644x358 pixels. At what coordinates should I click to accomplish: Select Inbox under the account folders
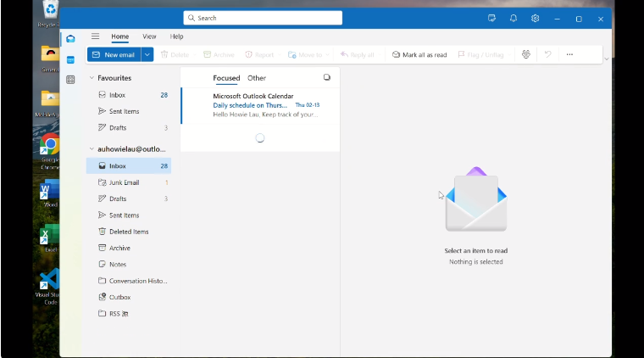(x=129, y=166)
